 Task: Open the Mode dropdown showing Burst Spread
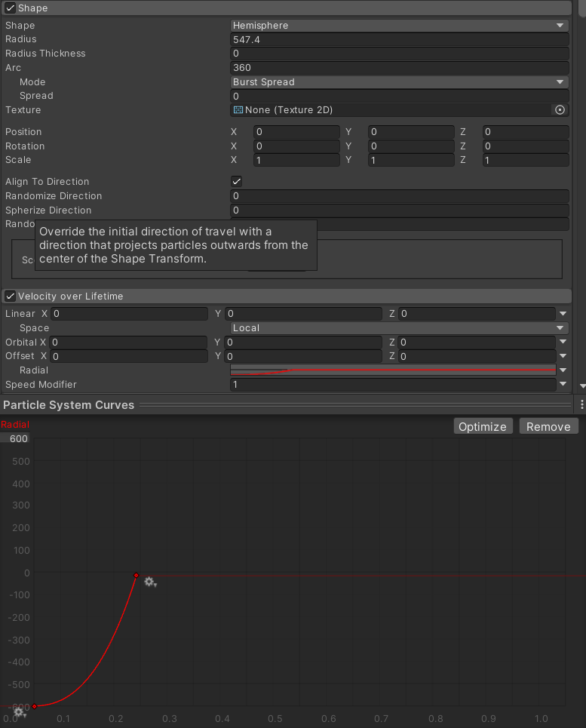(x=399, y=81)
